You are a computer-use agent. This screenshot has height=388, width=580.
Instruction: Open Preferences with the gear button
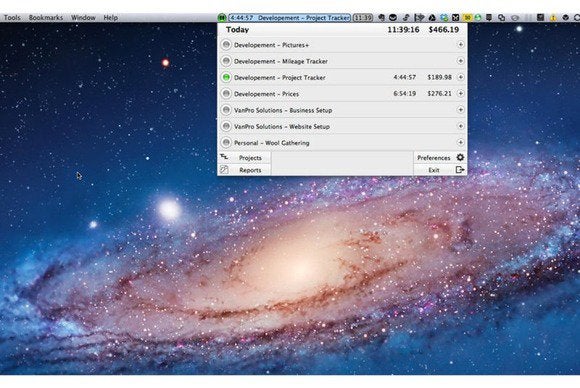tap(440, 158)
